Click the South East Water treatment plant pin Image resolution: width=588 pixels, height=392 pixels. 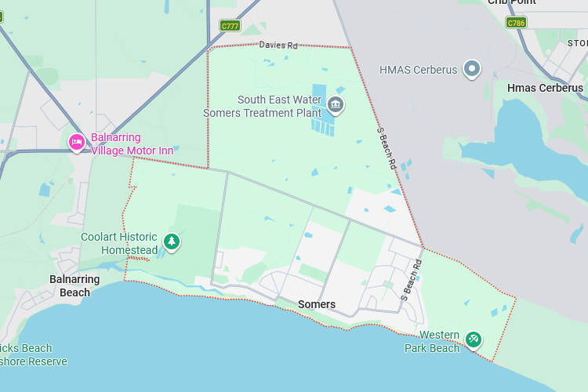pyautogui.click(x=336, y=105)
